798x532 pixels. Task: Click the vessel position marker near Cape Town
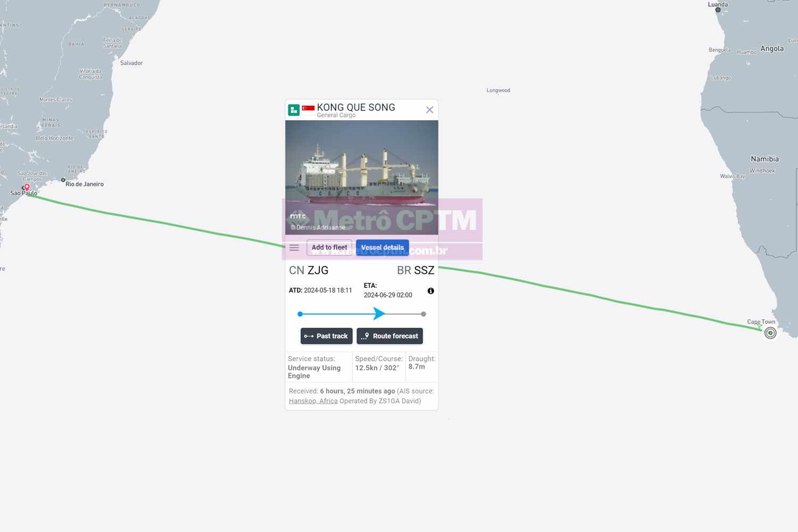coord(770,333)
